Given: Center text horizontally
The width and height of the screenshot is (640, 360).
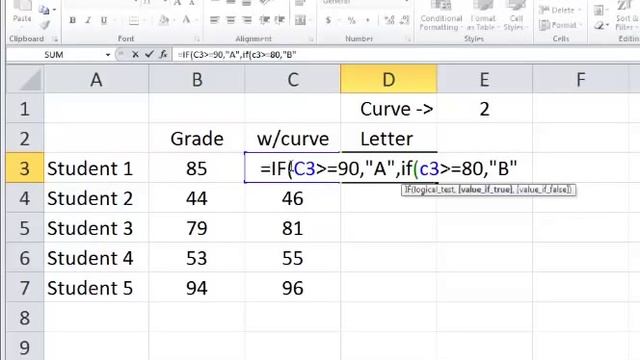Looking at the screenshot, I should tap(231, 20).
